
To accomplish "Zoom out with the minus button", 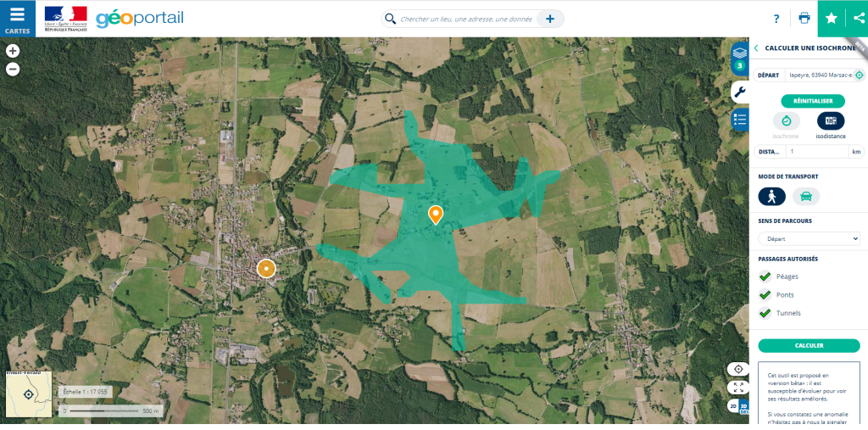I will [x=13, y=70].
